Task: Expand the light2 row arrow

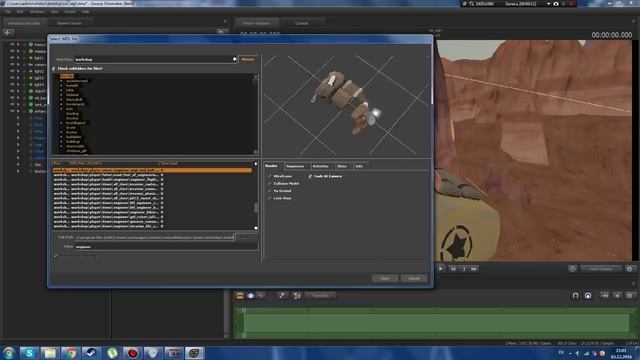Action: tap(18, 71)
